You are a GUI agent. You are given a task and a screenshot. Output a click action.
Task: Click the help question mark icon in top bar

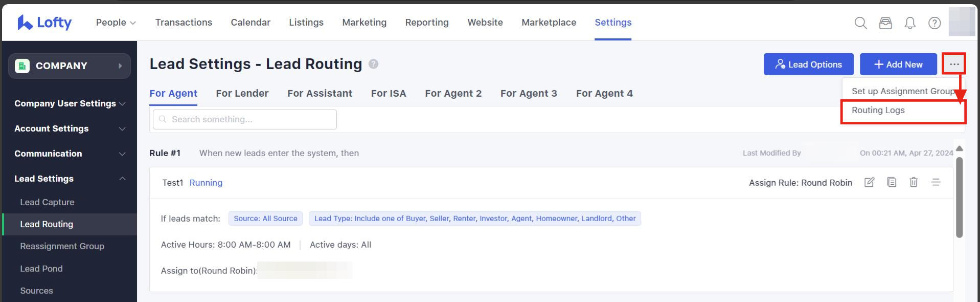pos(935,23)
